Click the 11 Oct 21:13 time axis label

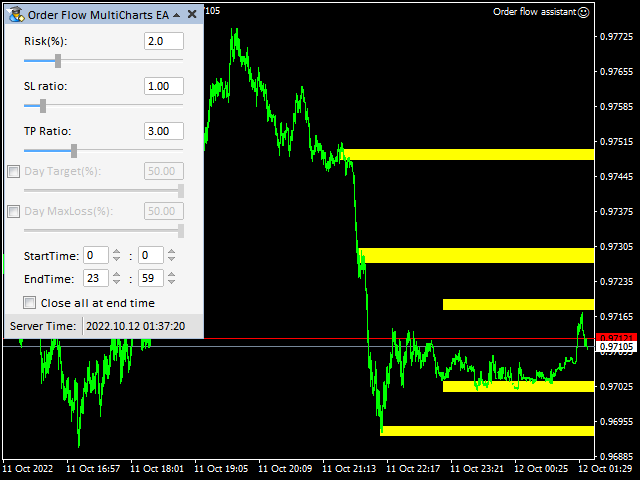coord(349,469)
